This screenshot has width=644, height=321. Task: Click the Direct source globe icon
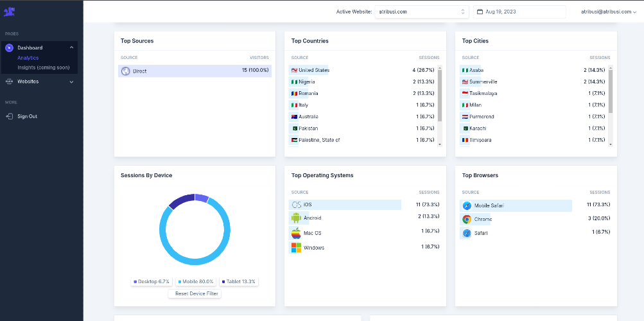tap(126, 71)
